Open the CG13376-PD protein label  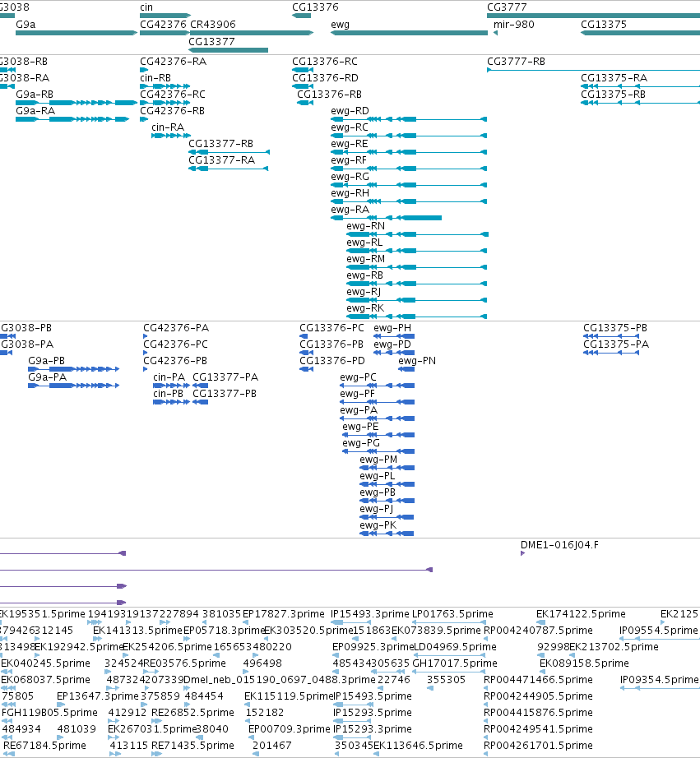click(x=331, y=361)
